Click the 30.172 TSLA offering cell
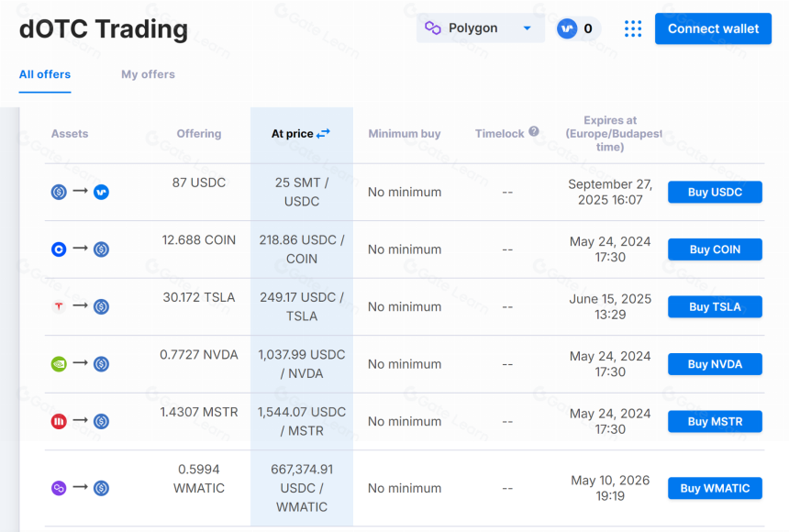This screenshot has width=789, height=532. (x=199, y=297)
